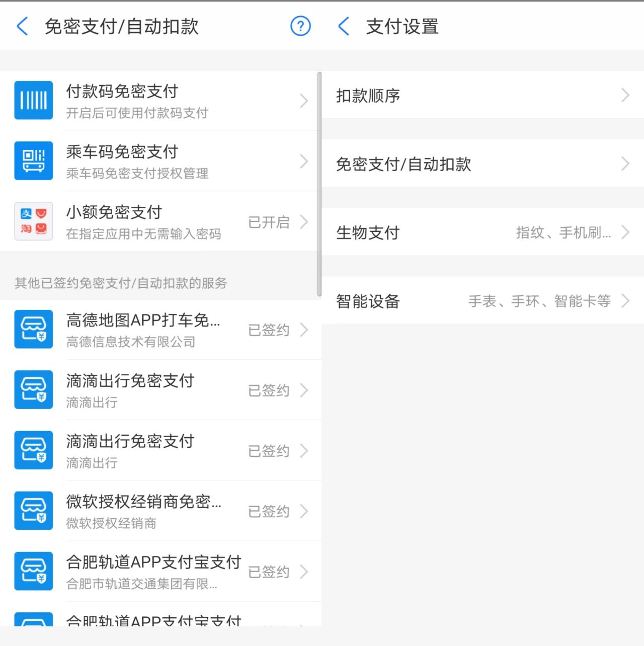Click the transit ride code icon

(33, 161)
